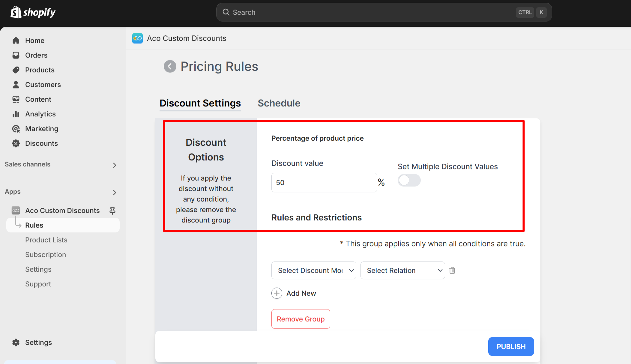
Task: Open the Select Discount Mode dropdown
Action: (x=314, y=270)
